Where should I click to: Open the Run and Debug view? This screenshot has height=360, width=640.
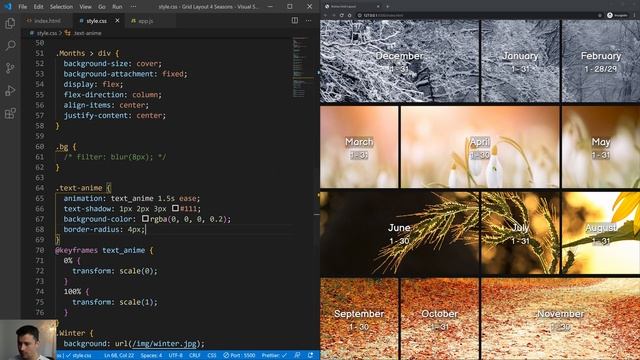pyautogui.click(x=10, y=90)
